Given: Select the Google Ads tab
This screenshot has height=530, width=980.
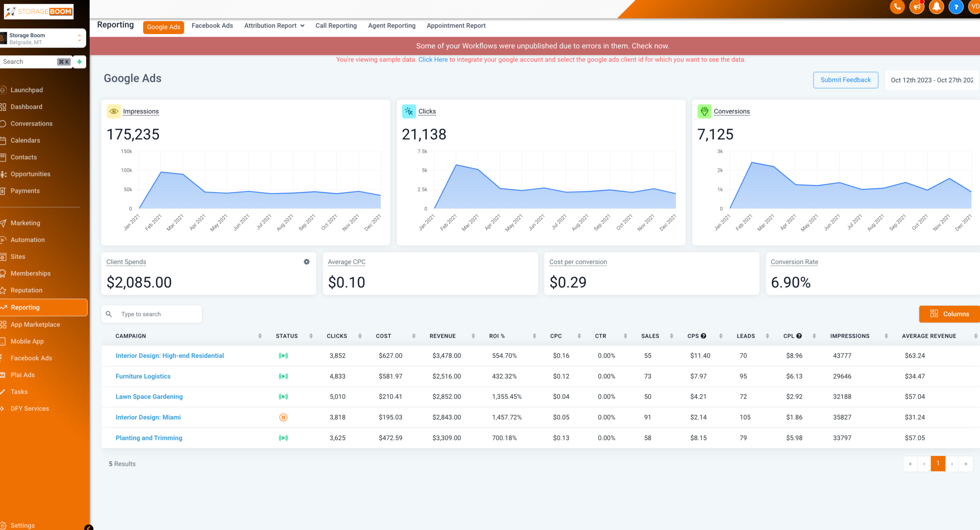Looking at the screenshot, I should (163, 27).
